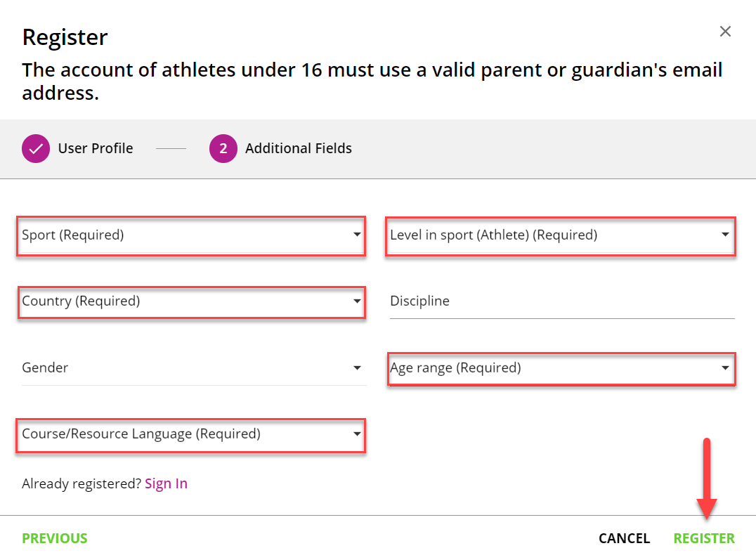Open the Country dropdown arrow
This screenshot has height=560, width=756.
[x=357, y=301]
